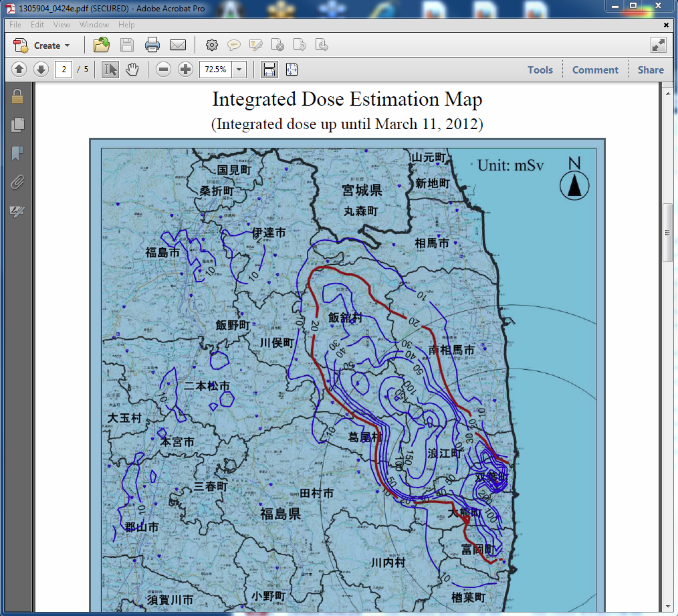Show the security settings lock panel
Screen dimensions: 678x616
tap(17, 96)
